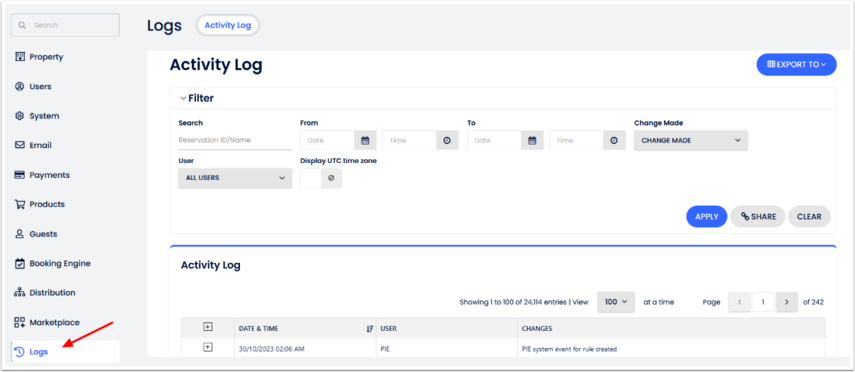The image size is (855, 372).
Task: Toggle Display UTC time zone switch
Action: point(321,178)
